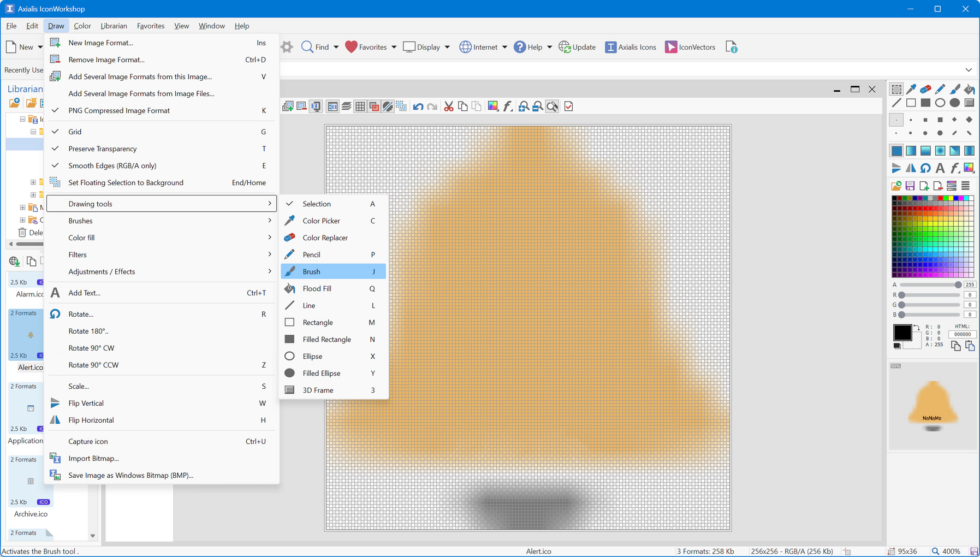The image size is (980, 557).
Task: Select the radial gradient fill mode square
Action: coord(940,150)
